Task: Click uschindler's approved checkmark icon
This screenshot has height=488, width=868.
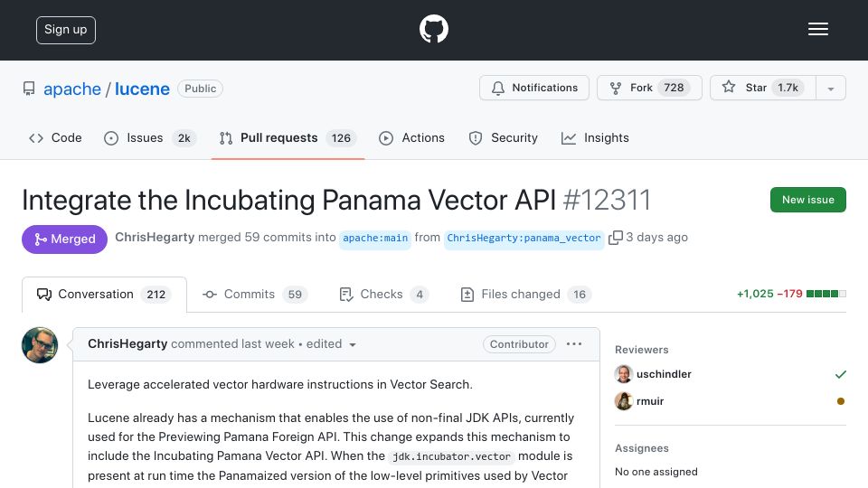Action: [840, 374]
